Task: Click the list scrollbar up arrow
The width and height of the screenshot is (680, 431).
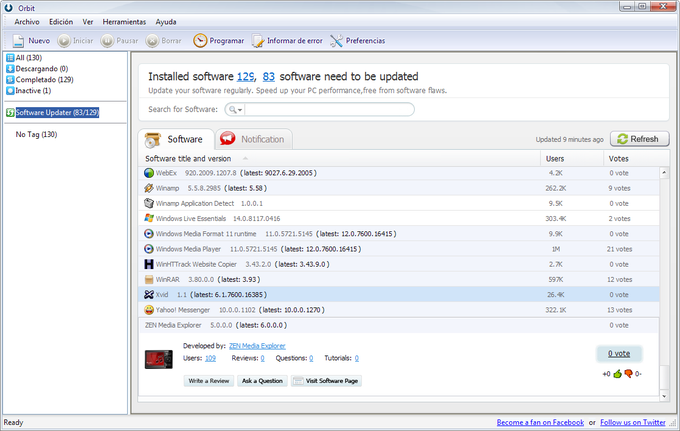Action: pos(664,173)
